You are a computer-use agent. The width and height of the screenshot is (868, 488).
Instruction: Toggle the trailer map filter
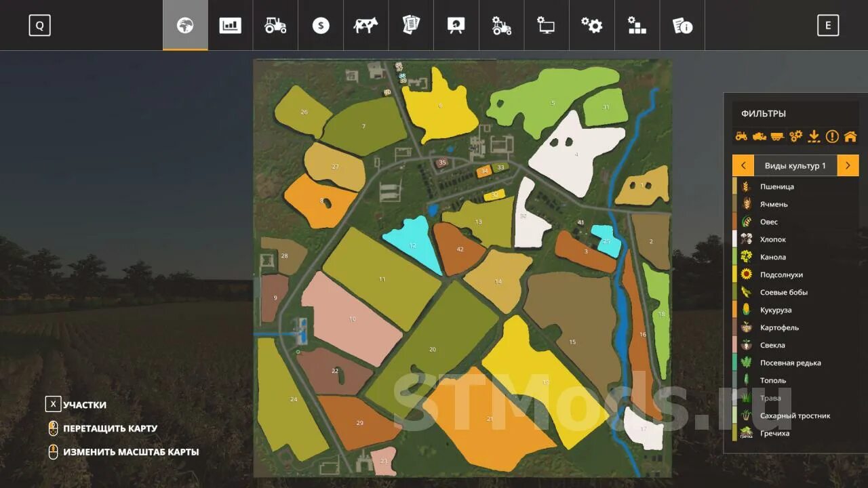[x=778, y=136]
